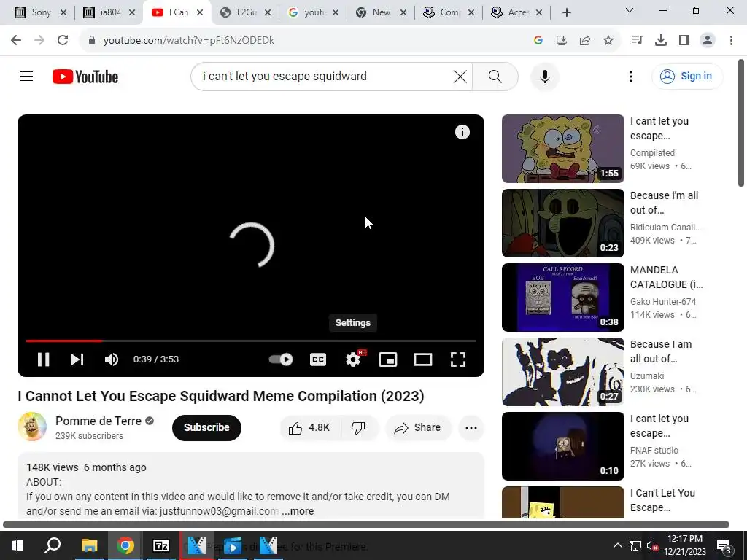Screen dimensions: 747x560
Task: Open Windows Start menu
Action: pos(18,545)
